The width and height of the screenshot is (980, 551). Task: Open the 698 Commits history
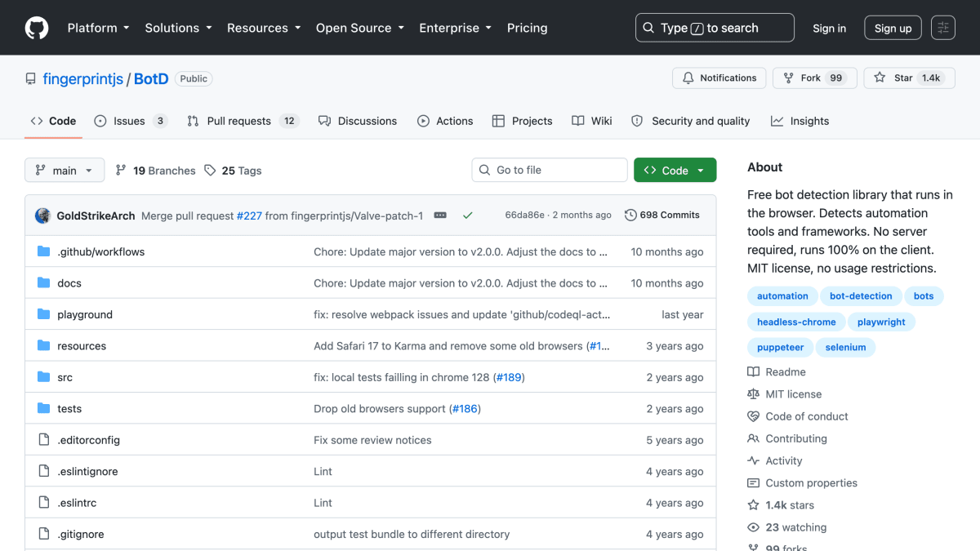pyautogui.click(x=662, y=216)
